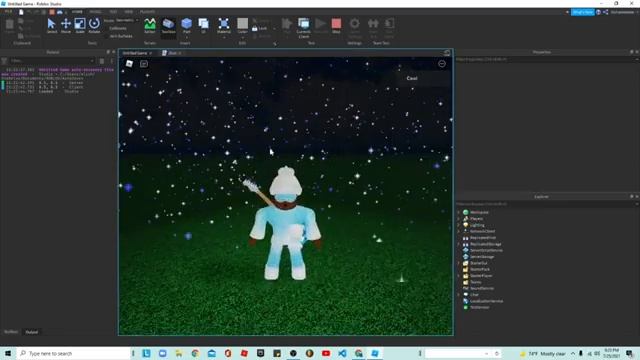Open the Terrain Editor

(x=150, y=26)
